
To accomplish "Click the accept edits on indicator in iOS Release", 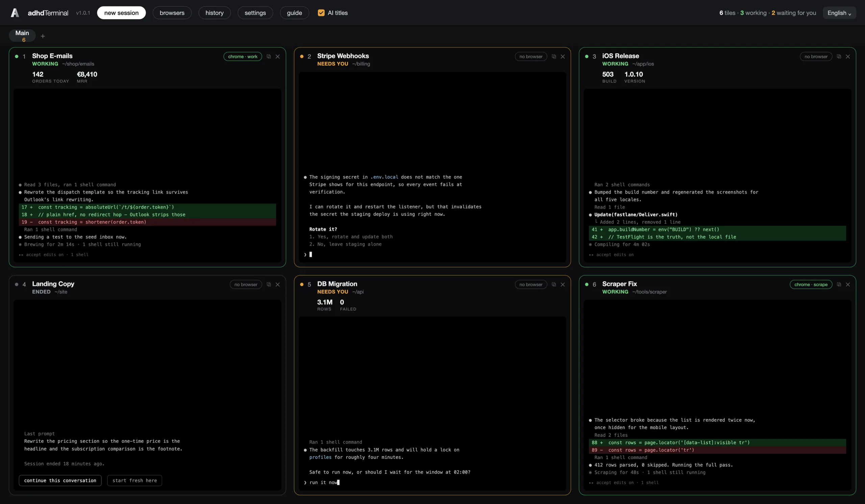I will (x=611, y=255).
